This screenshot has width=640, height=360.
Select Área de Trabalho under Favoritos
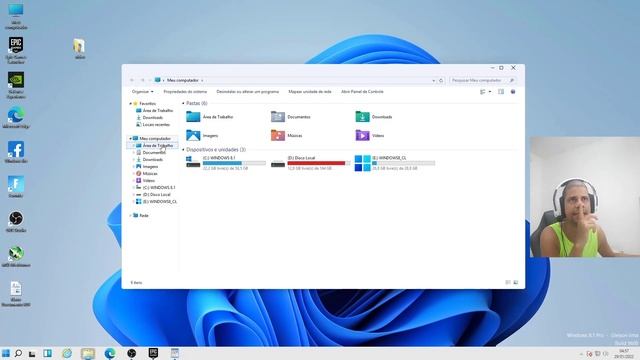click(154, 111)
